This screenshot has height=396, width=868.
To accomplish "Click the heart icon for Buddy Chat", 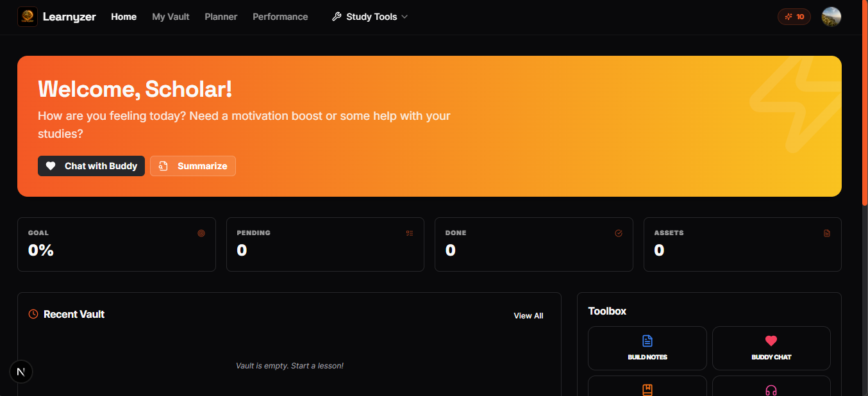I will pos(771,341).
